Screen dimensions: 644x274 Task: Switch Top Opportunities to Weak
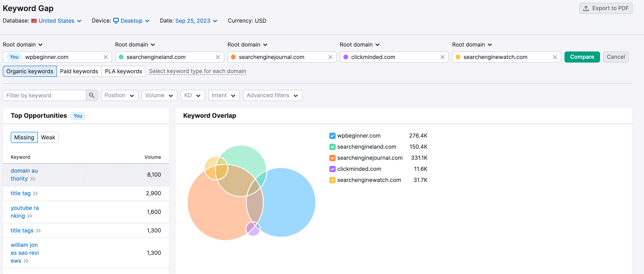click(48, 138)
